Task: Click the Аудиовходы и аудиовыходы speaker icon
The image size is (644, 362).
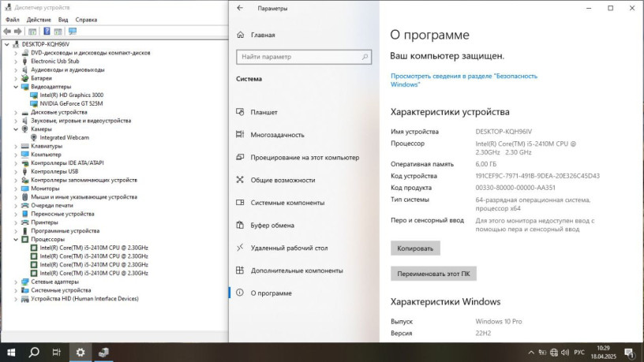Action: point(25,69)
